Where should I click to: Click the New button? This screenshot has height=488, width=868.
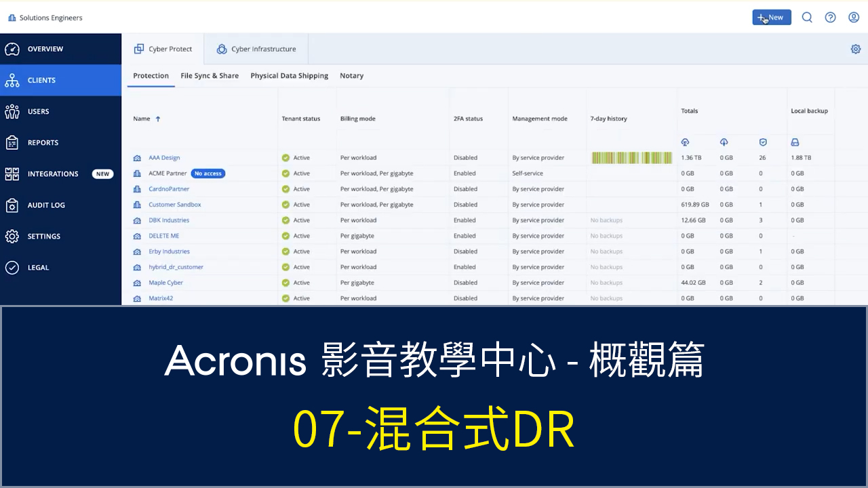[771, 18]
